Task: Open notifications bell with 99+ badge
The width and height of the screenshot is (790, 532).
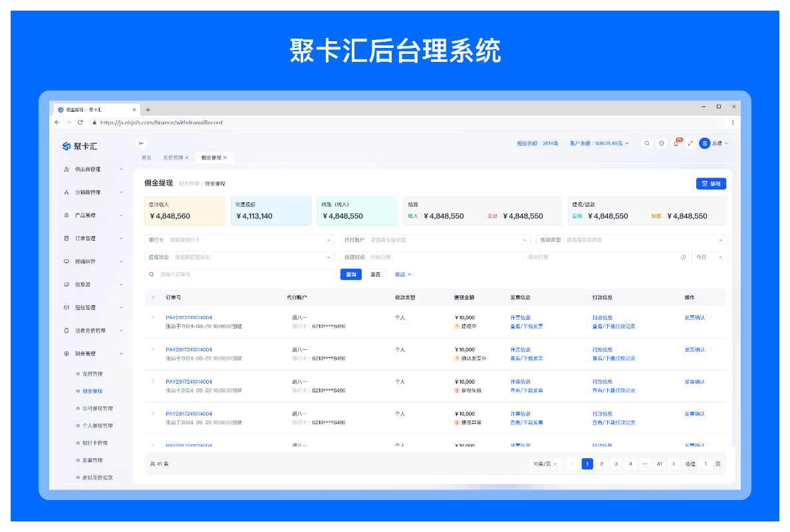Action: [x=676, y=143]
